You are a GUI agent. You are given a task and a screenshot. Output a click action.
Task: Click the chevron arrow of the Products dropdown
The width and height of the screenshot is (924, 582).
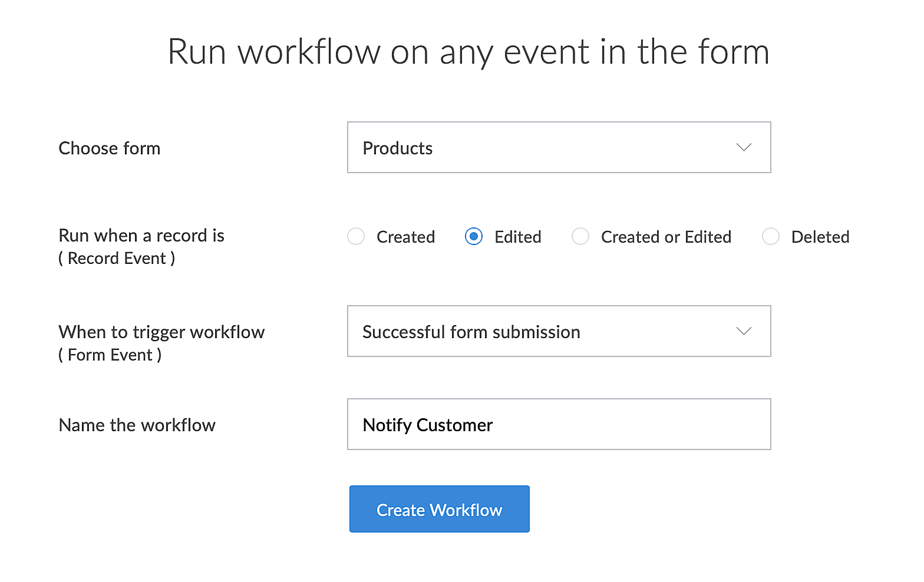pyautogui.click(x=744, y=147)
